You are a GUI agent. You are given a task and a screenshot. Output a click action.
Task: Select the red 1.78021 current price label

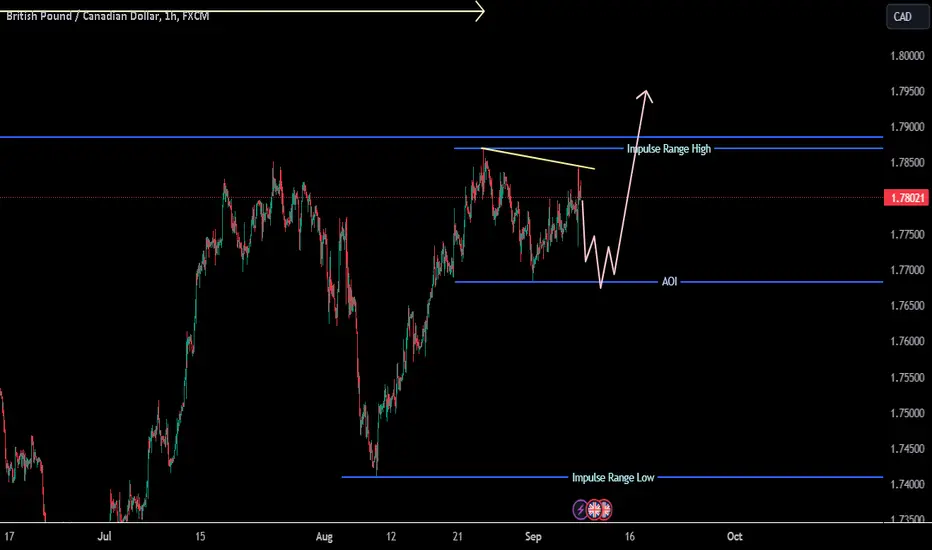(906, 198)
